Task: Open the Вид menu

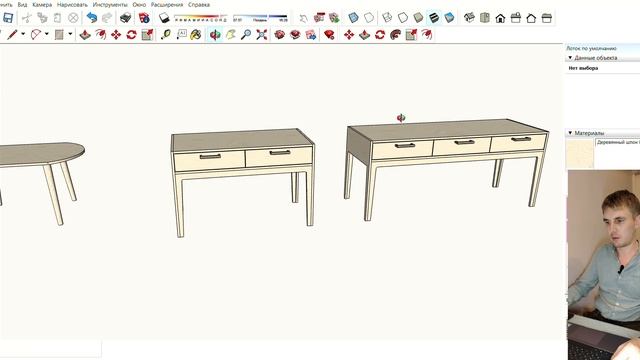Action: (22, 4)
